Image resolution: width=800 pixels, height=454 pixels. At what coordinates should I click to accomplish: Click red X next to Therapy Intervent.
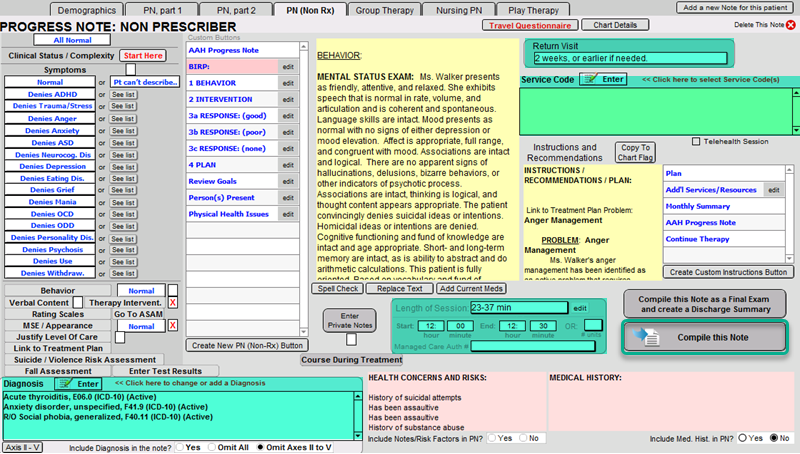point(173,302)
